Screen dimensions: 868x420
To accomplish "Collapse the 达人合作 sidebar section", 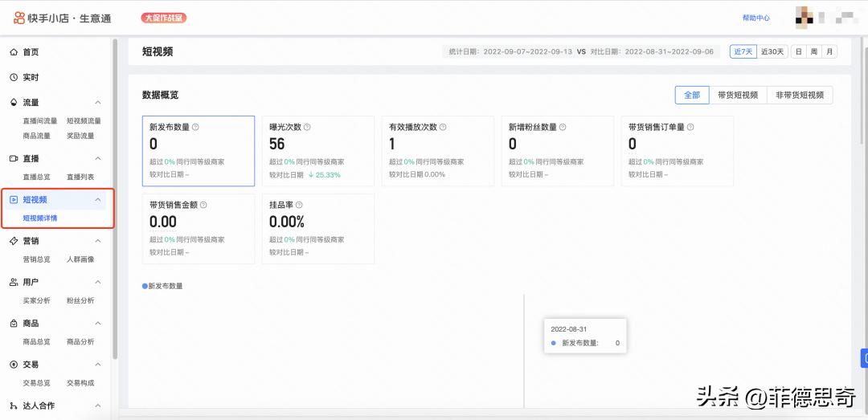I will (x=98, y=406).
